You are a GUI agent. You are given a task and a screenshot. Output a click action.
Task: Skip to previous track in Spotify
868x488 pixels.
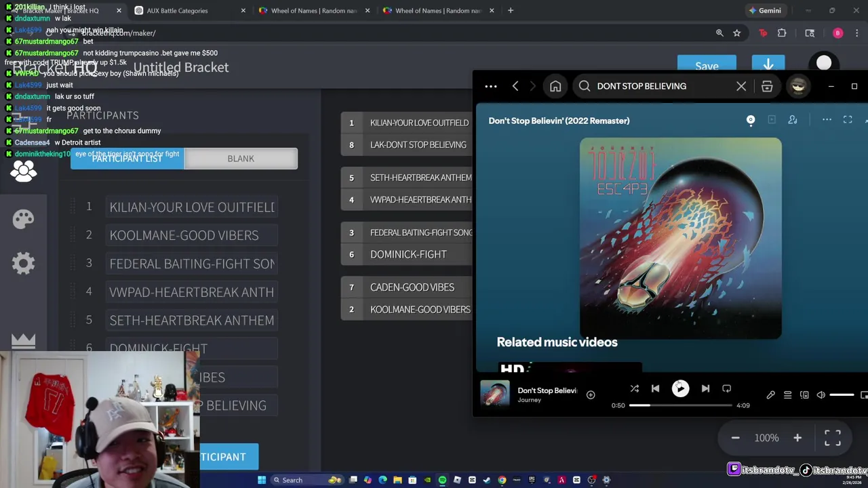655,388
